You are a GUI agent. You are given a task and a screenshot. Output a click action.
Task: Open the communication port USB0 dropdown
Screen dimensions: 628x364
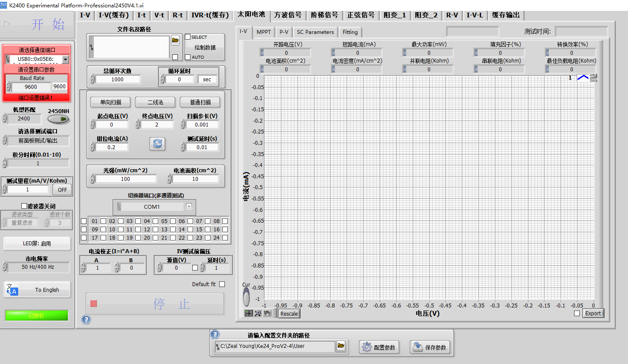(x=65, y=60)
